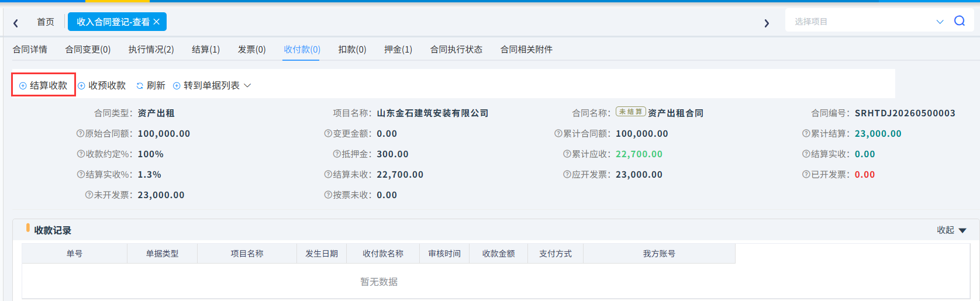Click the help icon beside 结算实收%
The width and height of the screenshot is (980, 301).
81,175
